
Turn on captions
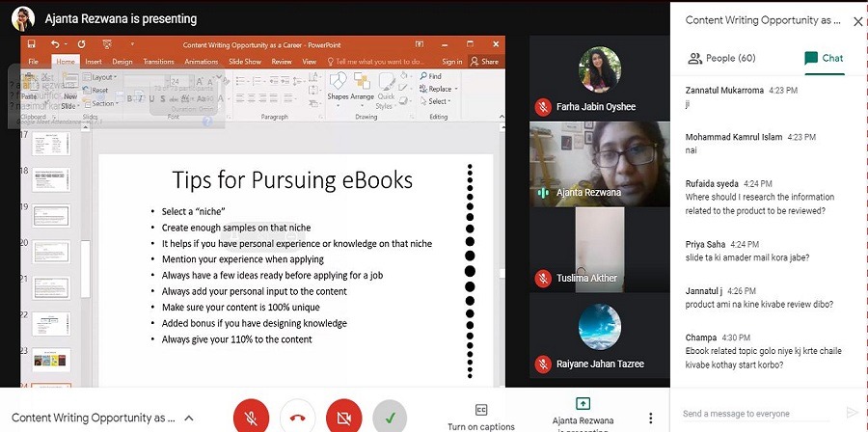[481, 417]
